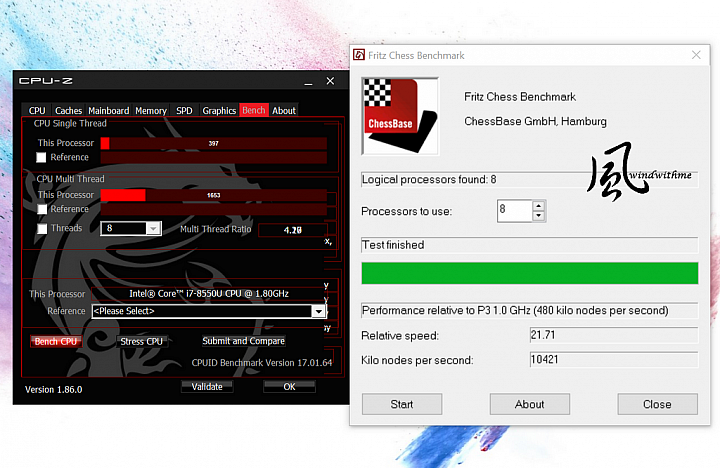Click the Single Thread This Processor bar

click(214, 143)
